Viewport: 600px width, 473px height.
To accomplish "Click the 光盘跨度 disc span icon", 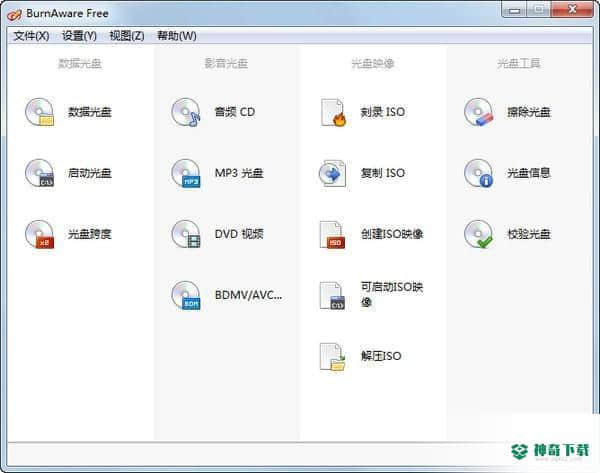I will tap(40, 234).
